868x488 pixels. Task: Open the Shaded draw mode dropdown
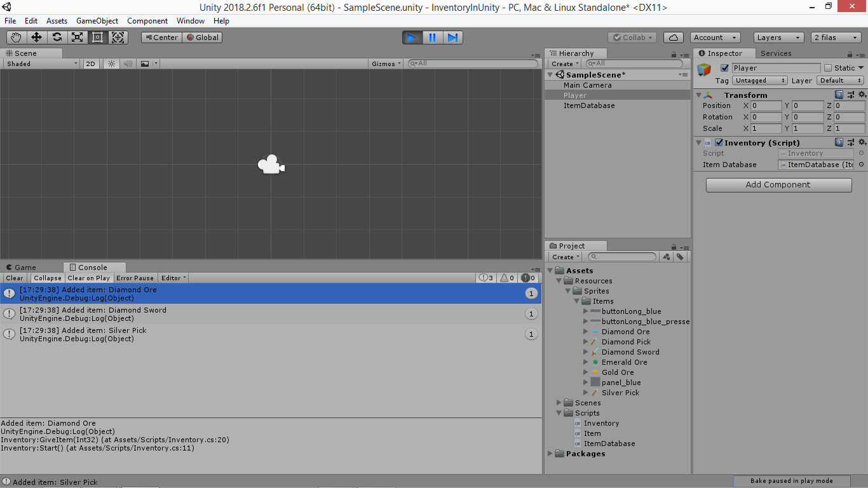tap(39, 63)
